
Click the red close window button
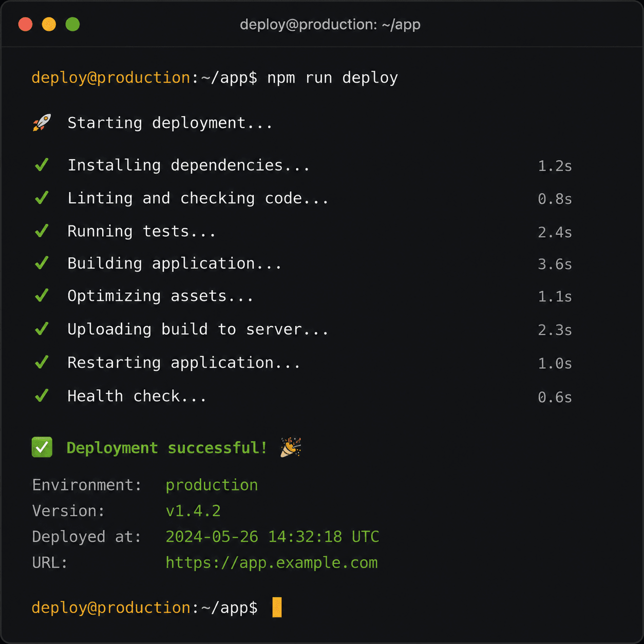tap(25, 24)
